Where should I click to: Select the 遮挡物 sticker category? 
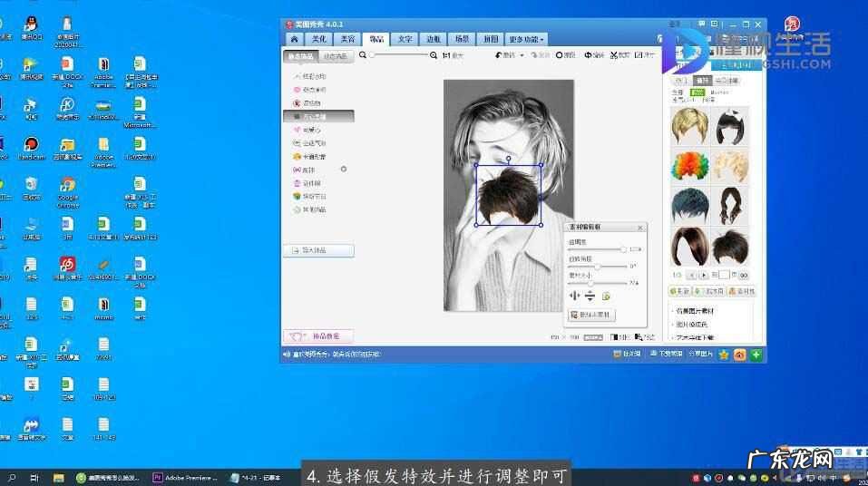[307, 103]
